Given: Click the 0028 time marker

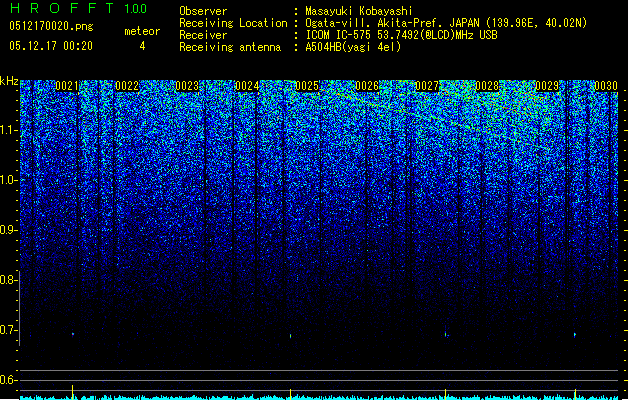Looking at the screenshot, I should coord(487,86).
